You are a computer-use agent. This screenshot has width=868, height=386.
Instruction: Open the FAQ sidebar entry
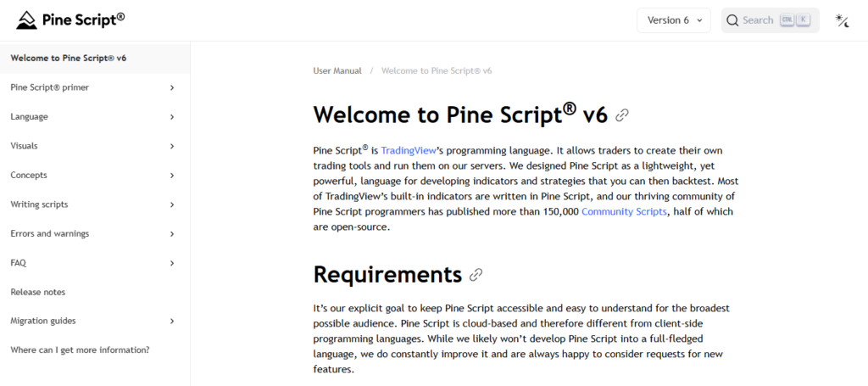(19, 263)
